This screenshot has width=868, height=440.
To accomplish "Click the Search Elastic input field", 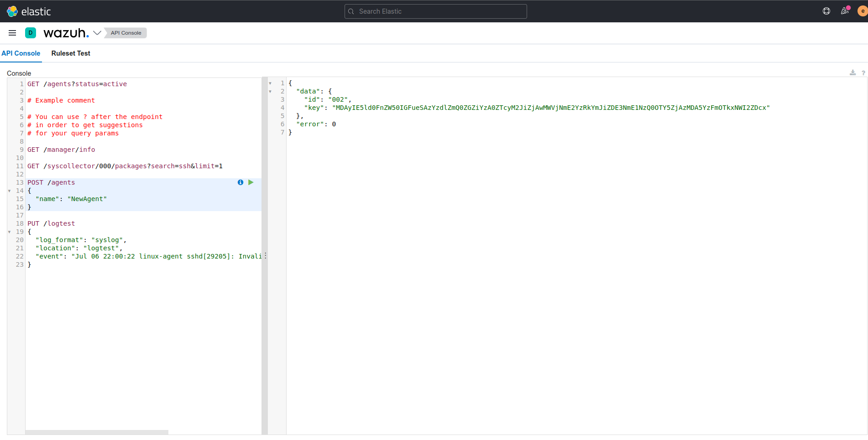I will pyautogui.click(x=435, y=11).
